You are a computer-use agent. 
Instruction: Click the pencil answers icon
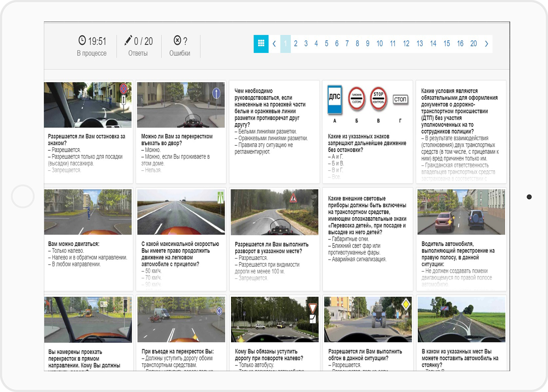[128, 41]
